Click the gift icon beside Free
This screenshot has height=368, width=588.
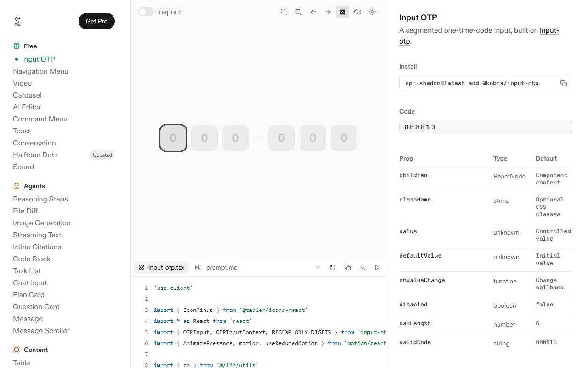click(x=17, y=46)
